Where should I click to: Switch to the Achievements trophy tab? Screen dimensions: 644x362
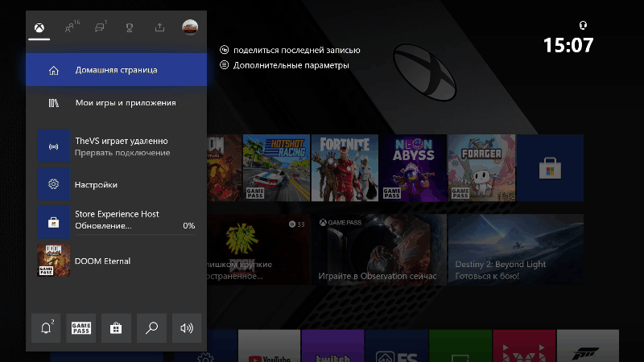point(130,27)
